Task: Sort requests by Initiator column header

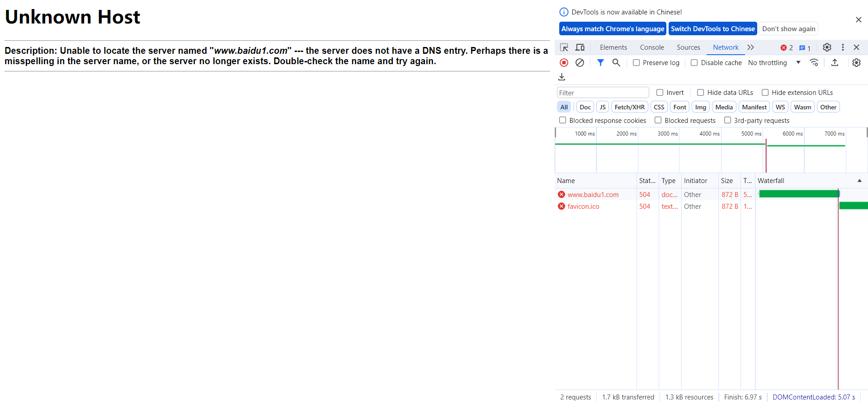Action: pos(699,181)
